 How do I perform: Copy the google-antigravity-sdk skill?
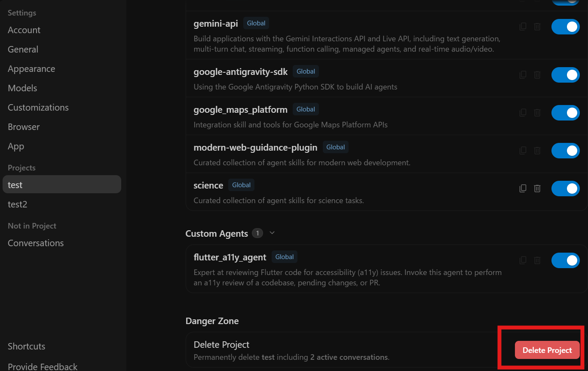(523, 75)
